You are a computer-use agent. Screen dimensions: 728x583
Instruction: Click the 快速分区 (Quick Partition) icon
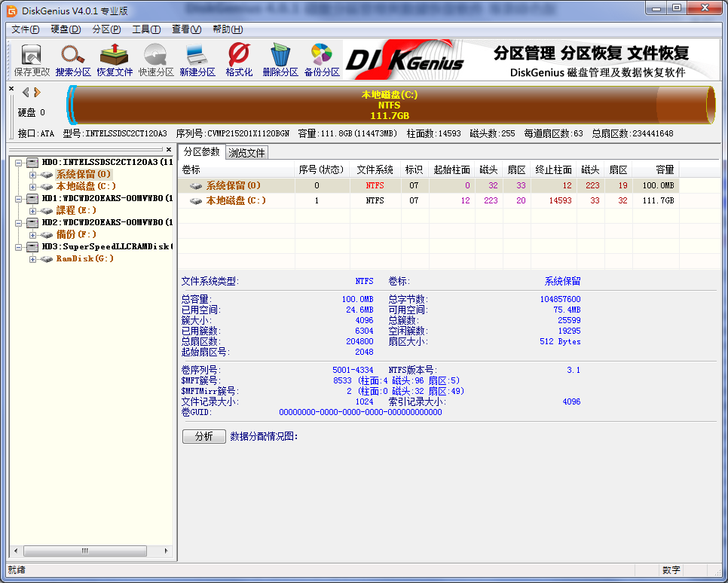tap(156, 60)
